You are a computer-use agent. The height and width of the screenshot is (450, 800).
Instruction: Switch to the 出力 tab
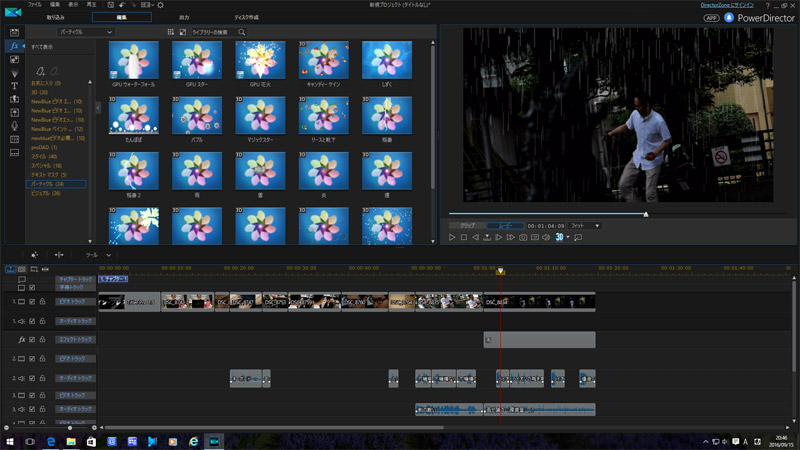point(183,18)
